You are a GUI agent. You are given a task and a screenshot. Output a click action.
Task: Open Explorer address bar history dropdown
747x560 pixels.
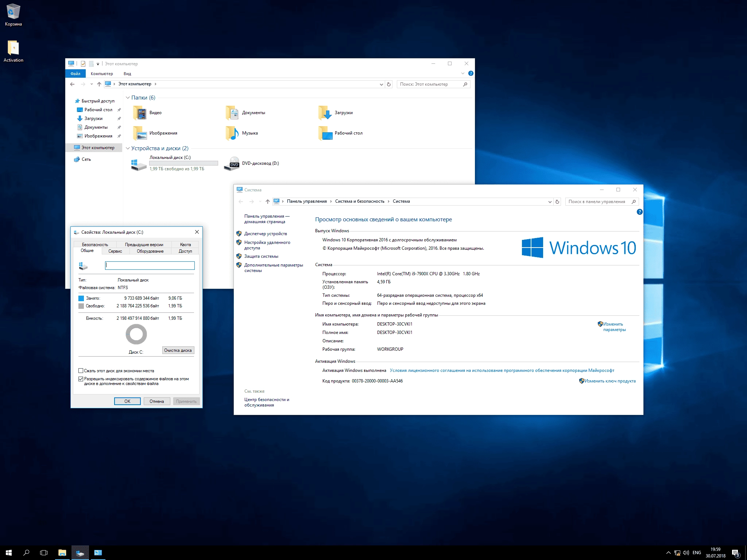(x=381, y=84)
